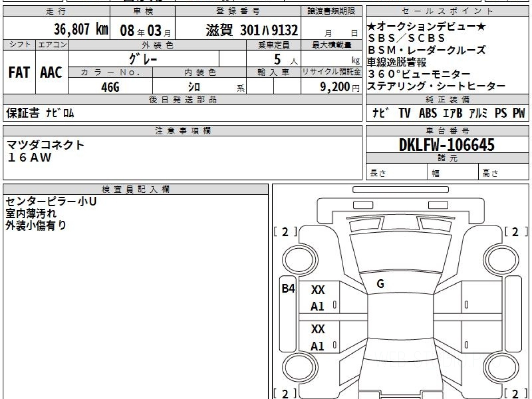Select recycle deposit value 9,200円
Image resolution: width=532 pixels, height=399 pixels.
point(340,87)
